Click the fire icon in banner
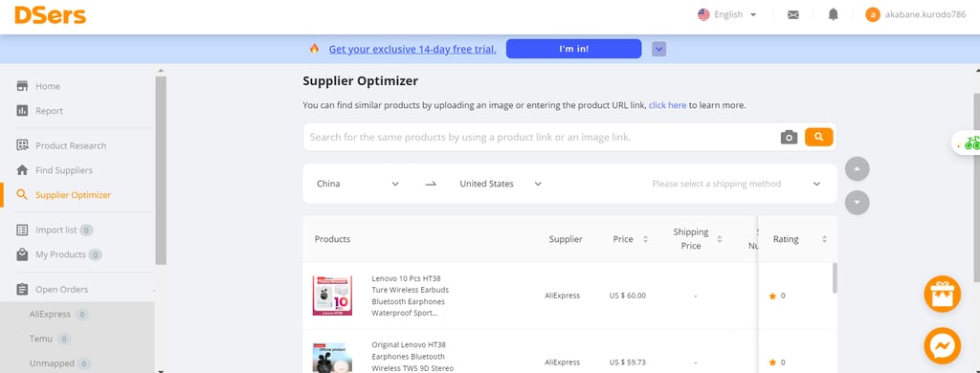Screen dimensions: 980x373 (x=314, y=48)
